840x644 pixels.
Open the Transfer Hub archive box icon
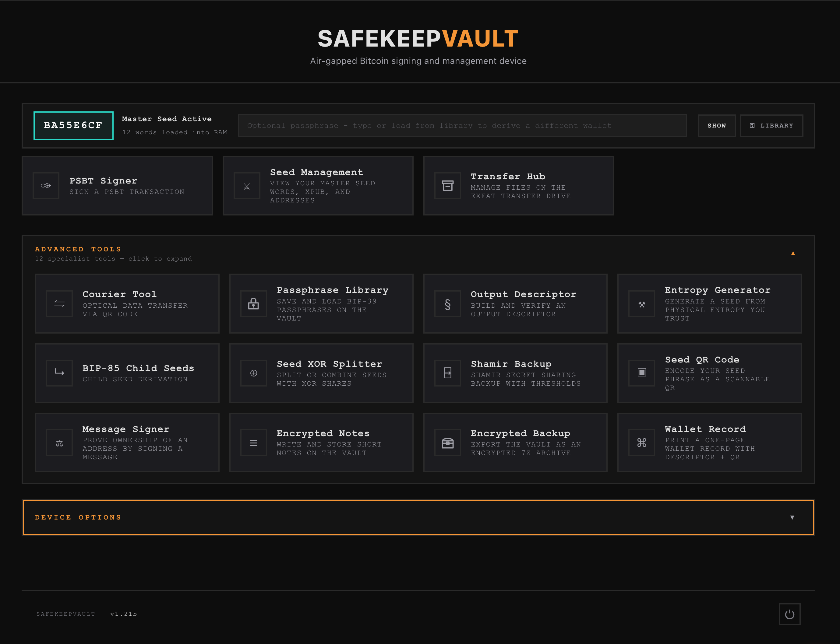tap(448, 186)
